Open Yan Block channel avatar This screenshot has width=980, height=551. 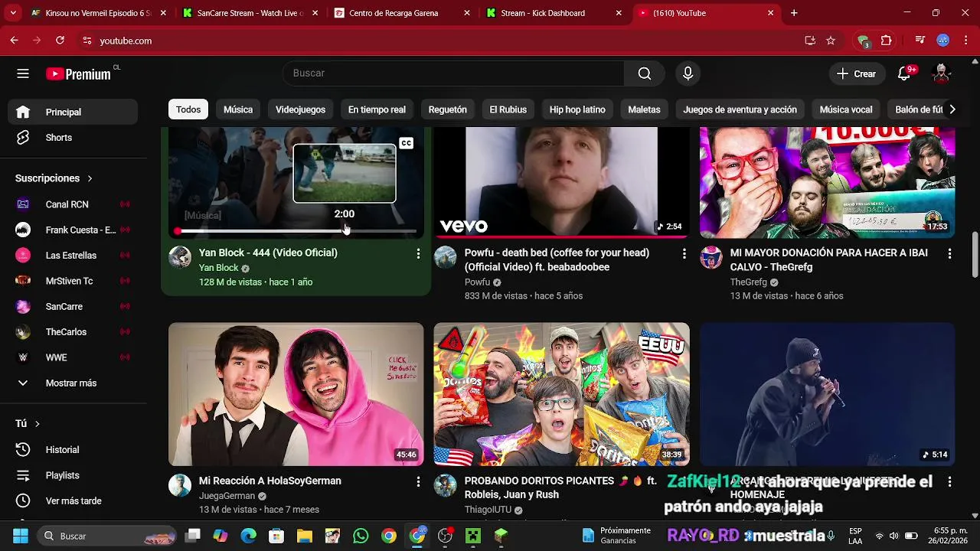[180, 257]
